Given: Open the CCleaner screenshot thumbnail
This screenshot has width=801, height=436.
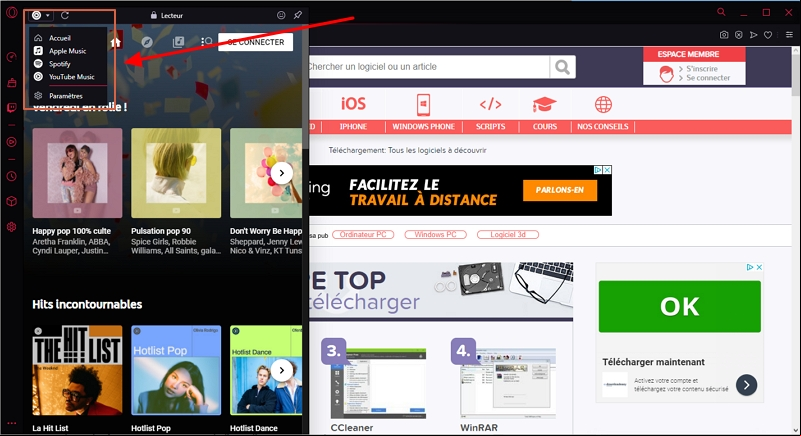Looking at the screenshot, I should pos(379,383).
